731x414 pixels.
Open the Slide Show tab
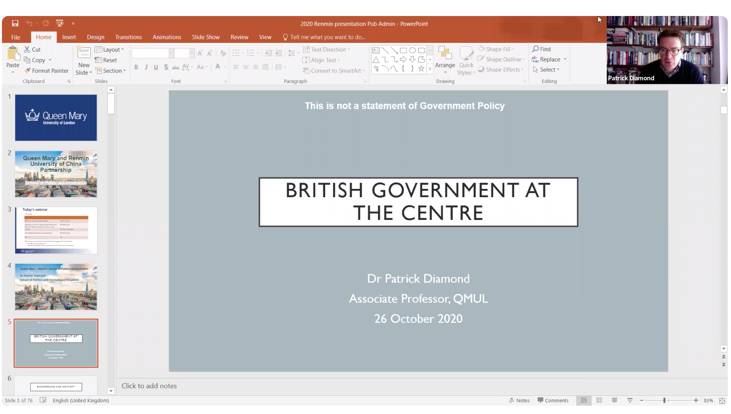pos(205,37)
